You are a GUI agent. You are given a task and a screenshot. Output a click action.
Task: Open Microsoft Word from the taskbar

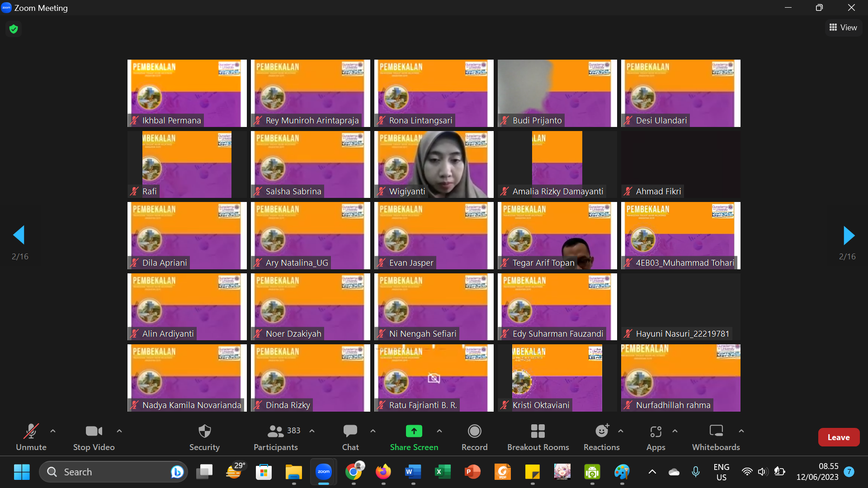(413, 472)
